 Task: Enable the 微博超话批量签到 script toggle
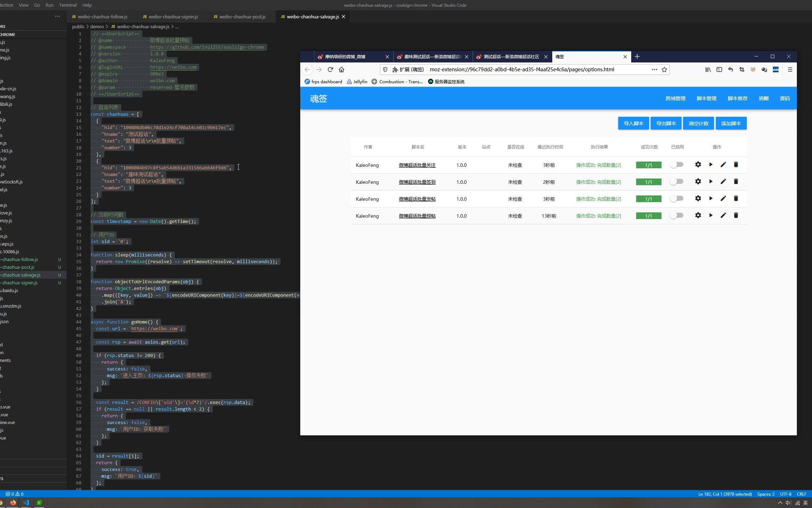click(677, 182)
